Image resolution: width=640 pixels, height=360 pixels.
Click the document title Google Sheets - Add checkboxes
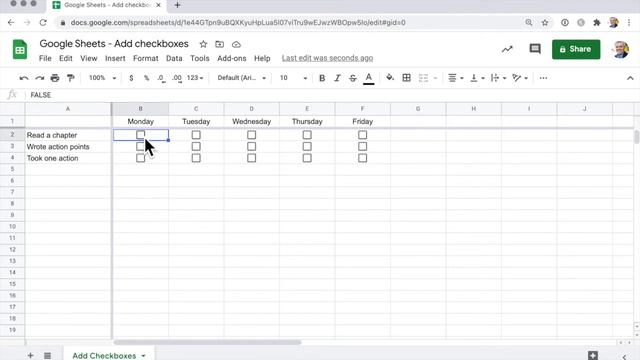click(114, 44)
